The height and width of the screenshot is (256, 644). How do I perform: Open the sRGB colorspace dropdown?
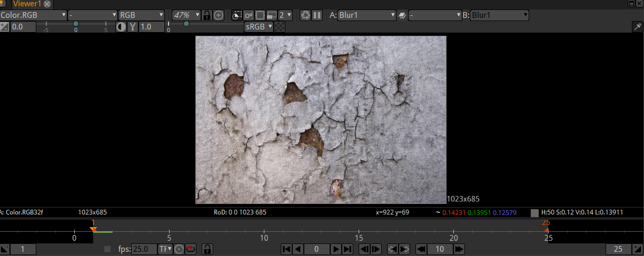[259, 27]
